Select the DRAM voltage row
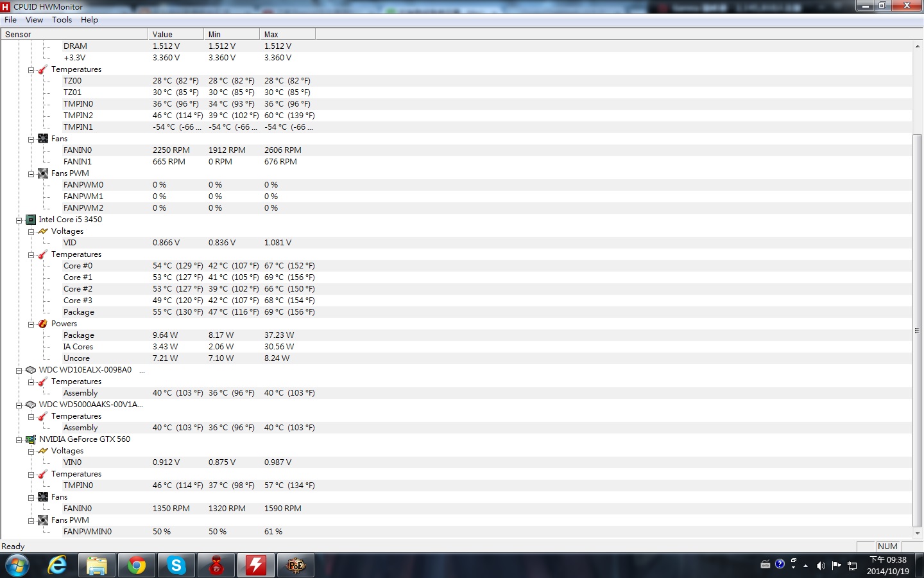924x578 pixels. point(456,46)
